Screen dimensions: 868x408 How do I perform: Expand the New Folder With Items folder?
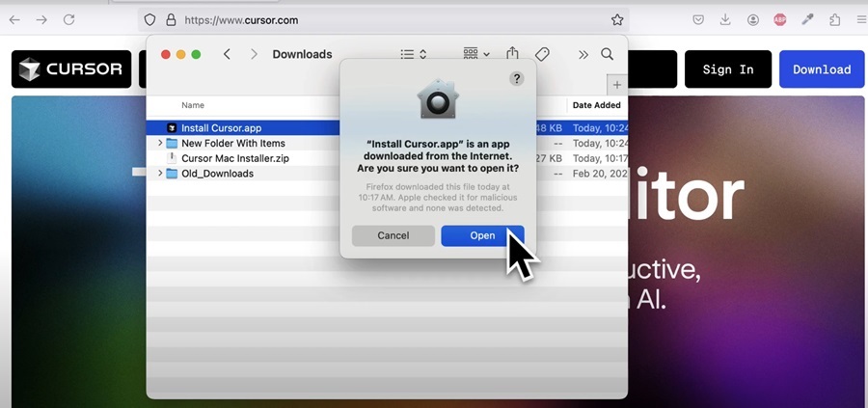click(x=160, y=143)
